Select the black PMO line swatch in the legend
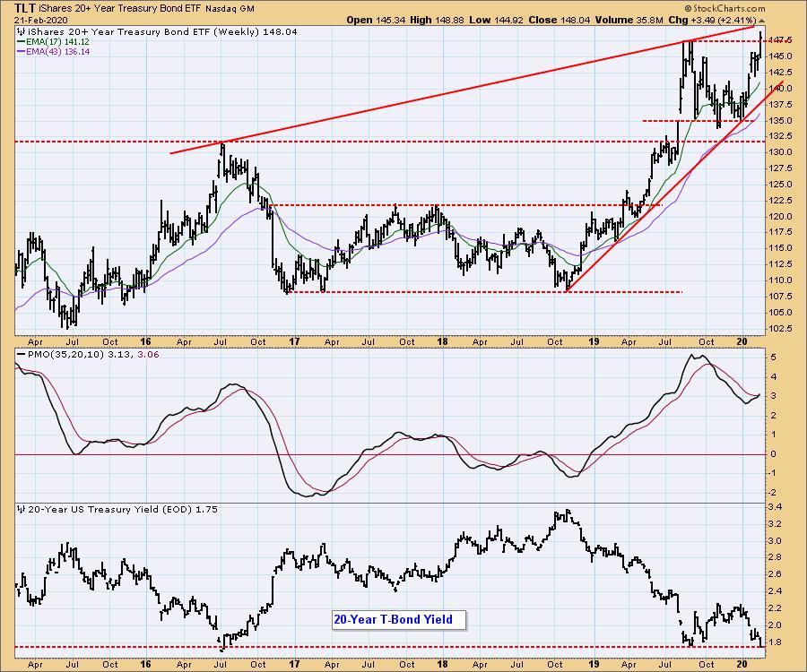 (22, 355)
